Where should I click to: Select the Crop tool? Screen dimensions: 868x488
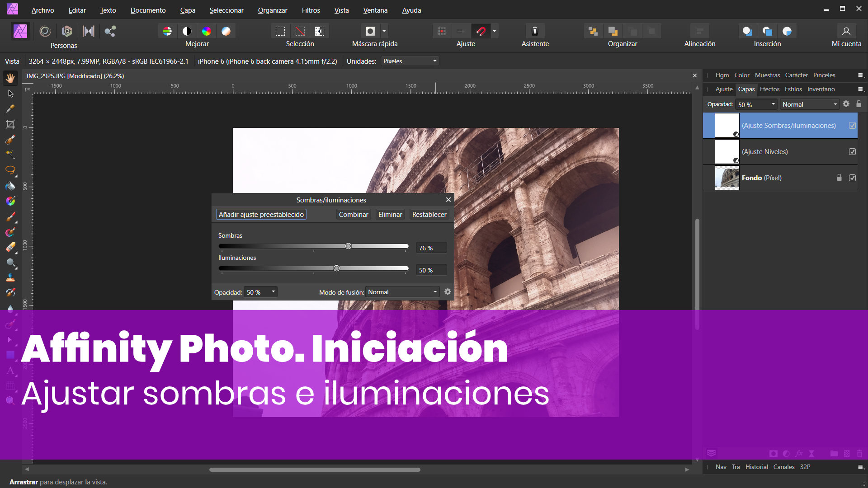point(10,124)
